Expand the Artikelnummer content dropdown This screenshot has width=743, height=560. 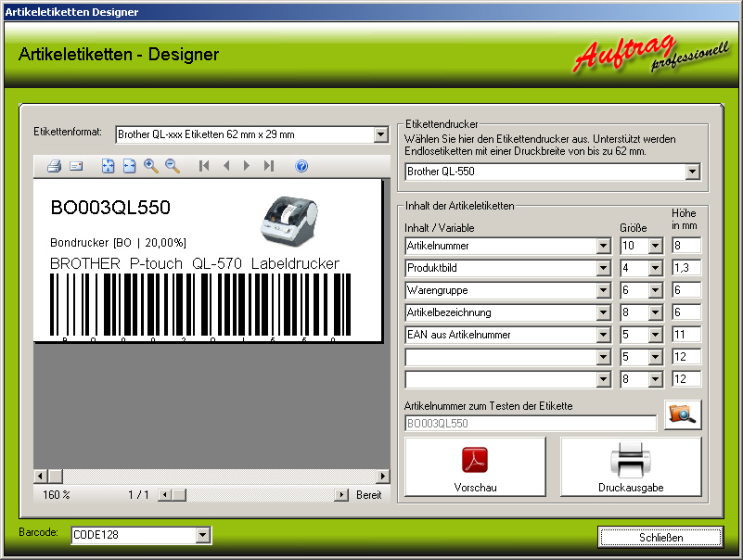click(603, 246)
